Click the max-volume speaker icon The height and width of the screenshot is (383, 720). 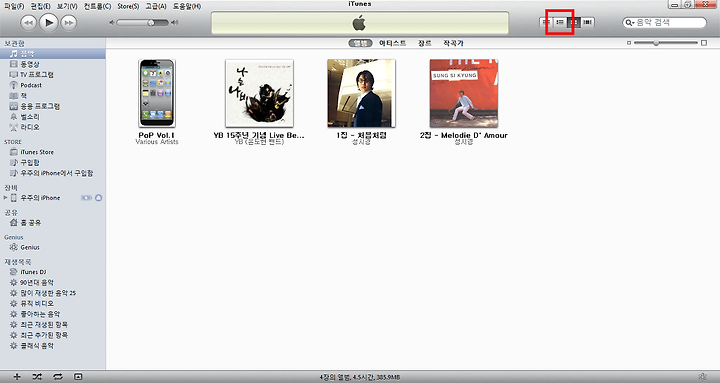[x=174, y=23]
